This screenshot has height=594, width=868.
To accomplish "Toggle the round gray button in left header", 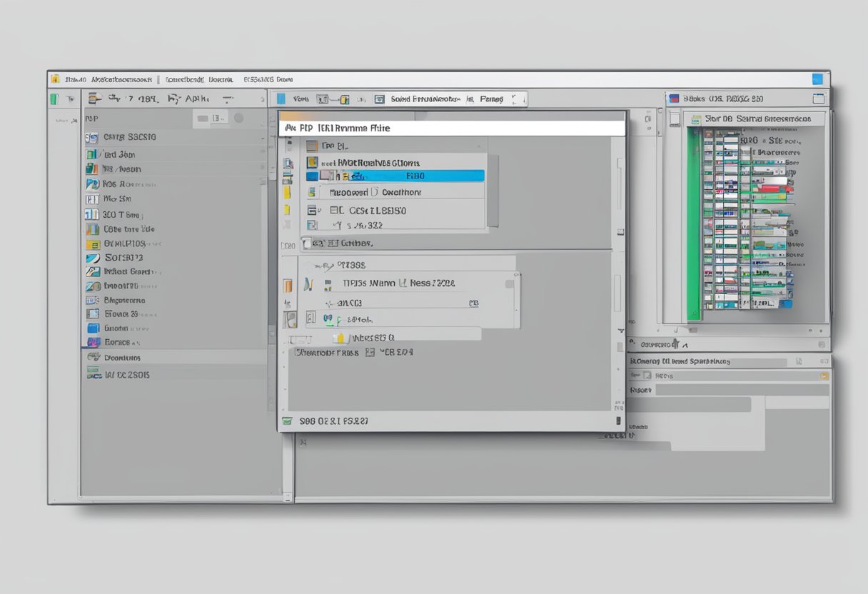I will (238, 119).
